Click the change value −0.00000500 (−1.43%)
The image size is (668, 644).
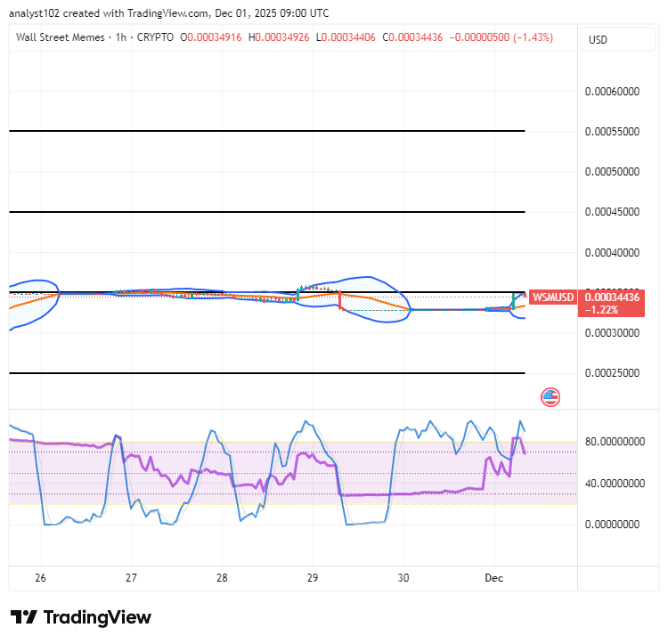[501, 37]
